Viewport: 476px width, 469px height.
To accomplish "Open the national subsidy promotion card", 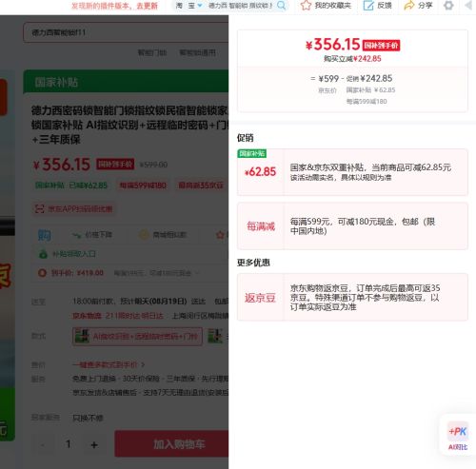I will point(352,172).
